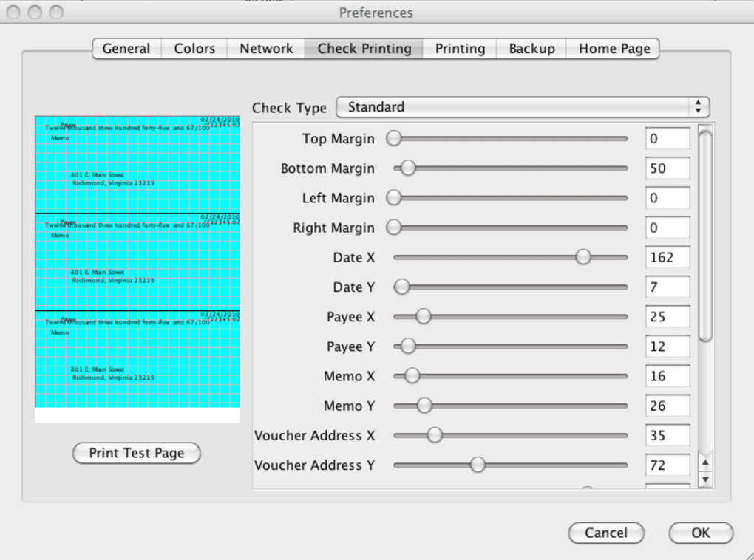
Task: Click the Cancel button
Action: (606, 533)
